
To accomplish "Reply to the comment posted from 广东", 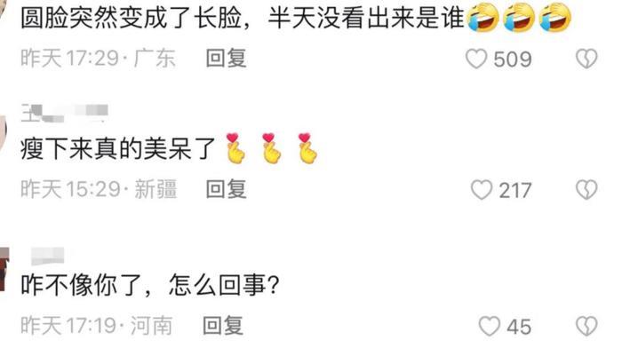I will tap(226, 59).
